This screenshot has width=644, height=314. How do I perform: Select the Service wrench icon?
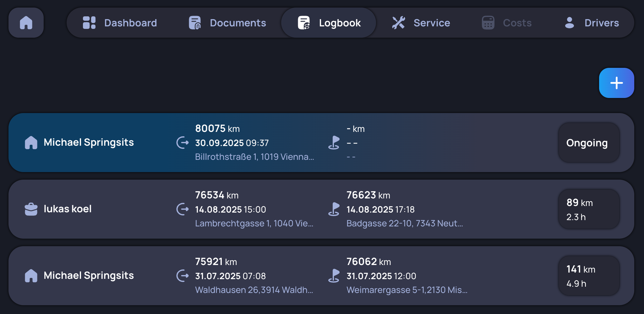coord(398,22)
